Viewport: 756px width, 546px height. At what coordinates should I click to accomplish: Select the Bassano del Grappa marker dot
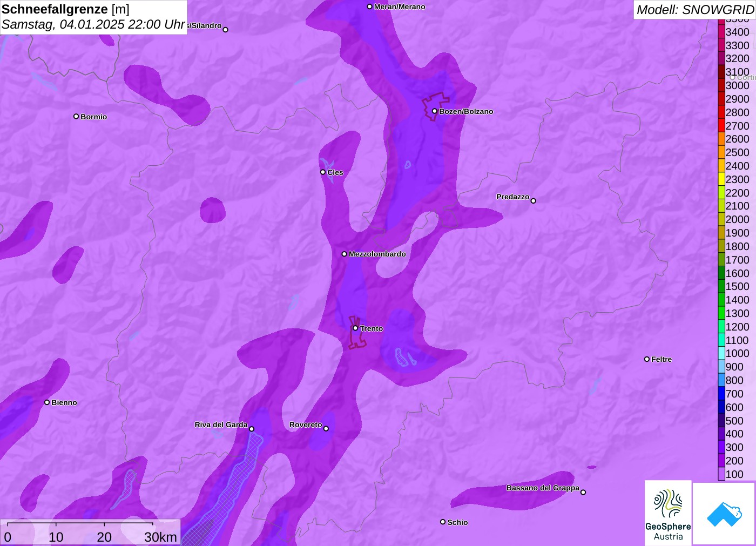pyautogui.click(x=583, y=492)
